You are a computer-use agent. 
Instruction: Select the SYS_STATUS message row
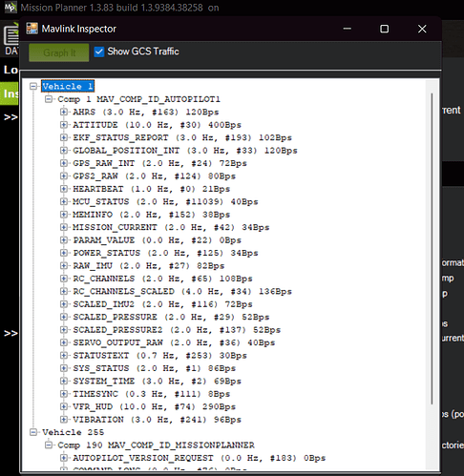click(x=155, y=368)
